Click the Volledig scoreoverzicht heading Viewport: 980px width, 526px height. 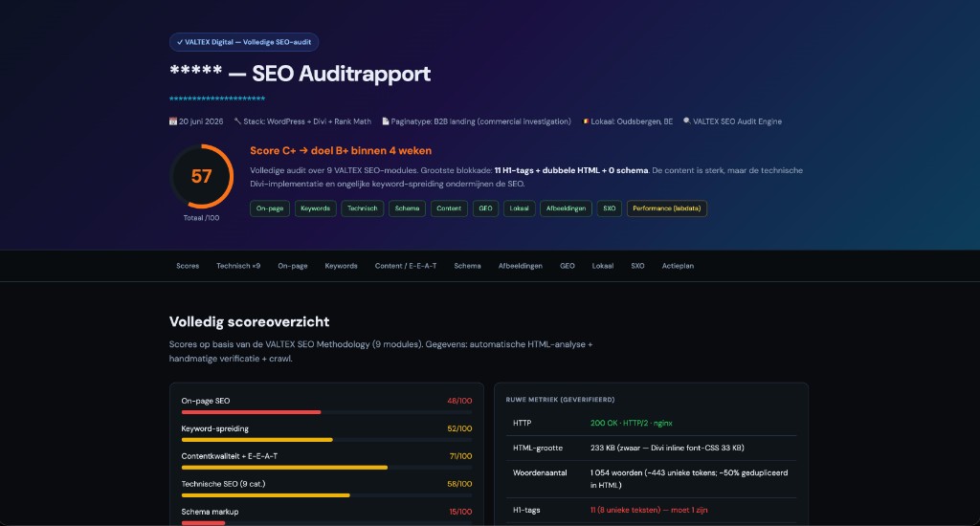pyautogui.click(x=249, y=321)
